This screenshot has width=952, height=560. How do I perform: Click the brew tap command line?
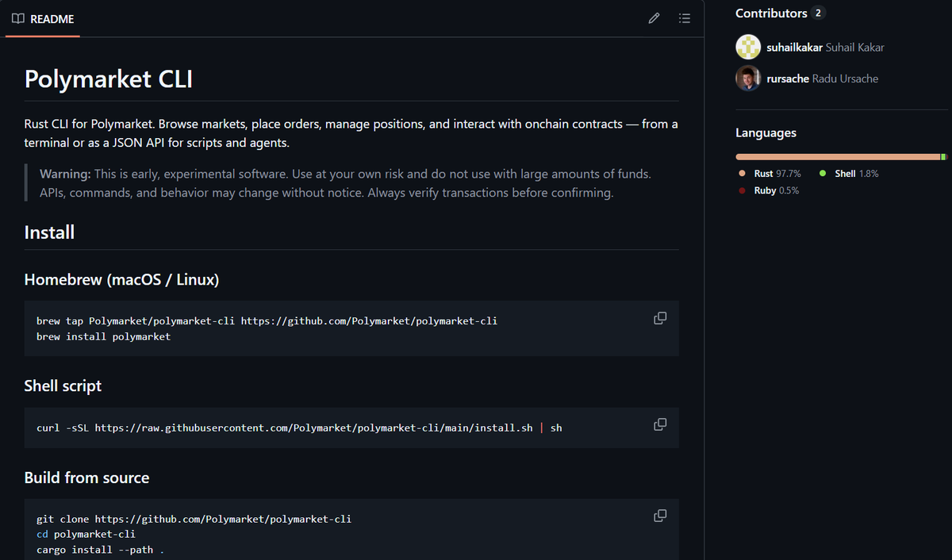[267, 321]
